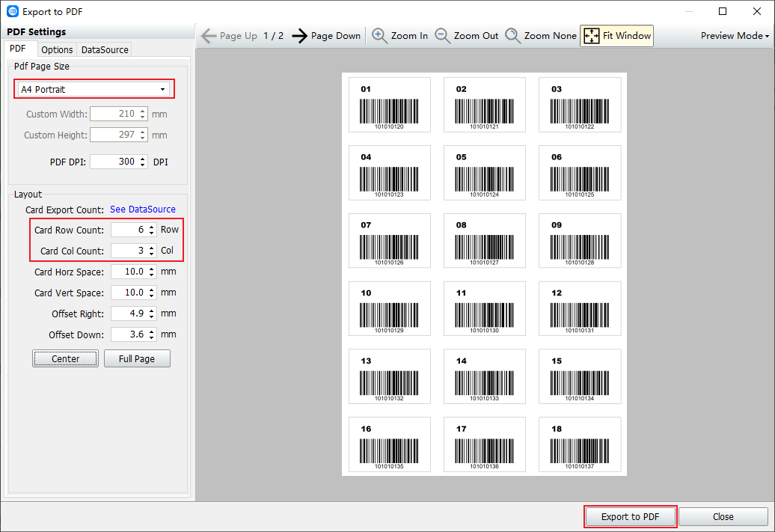Click barcode card 03 in preview

click(x=580, y=105)
